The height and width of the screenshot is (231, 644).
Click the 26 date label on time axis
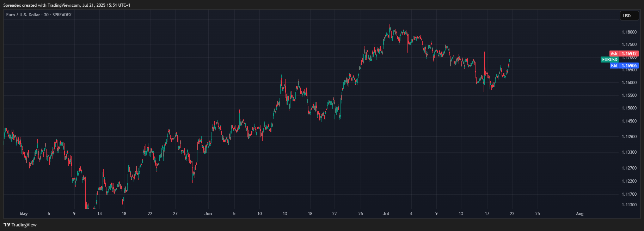coord(361,214)
